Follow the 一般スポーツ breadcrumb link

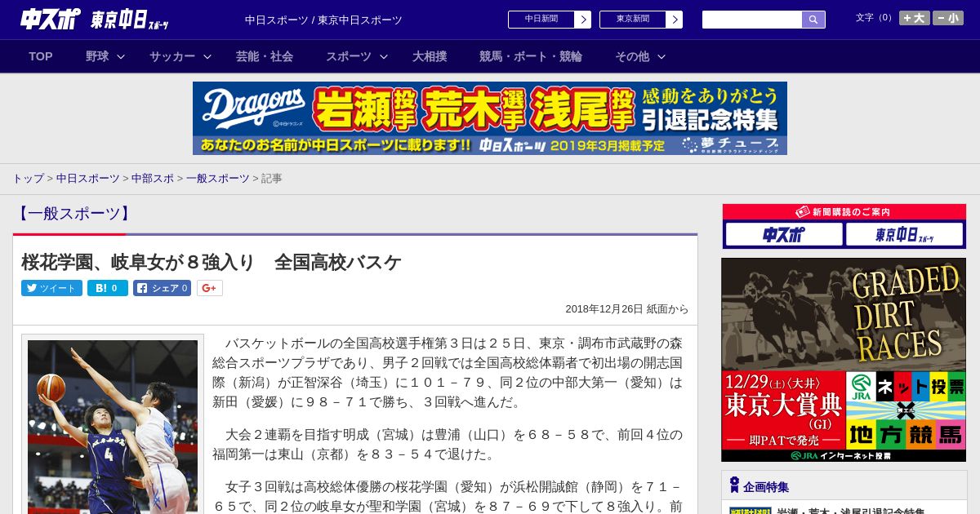tap(218, 178)
